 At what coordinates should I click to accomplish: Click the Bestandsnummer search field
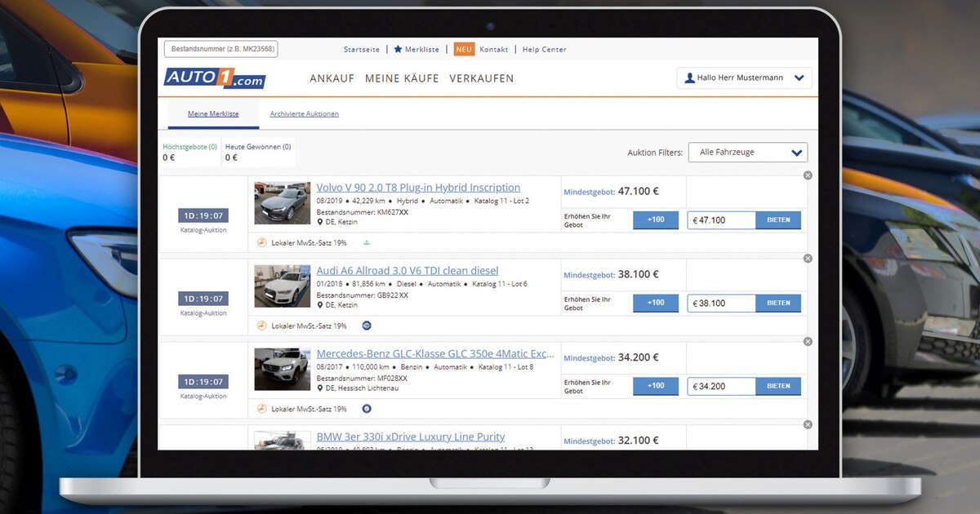tap(220, 49)
